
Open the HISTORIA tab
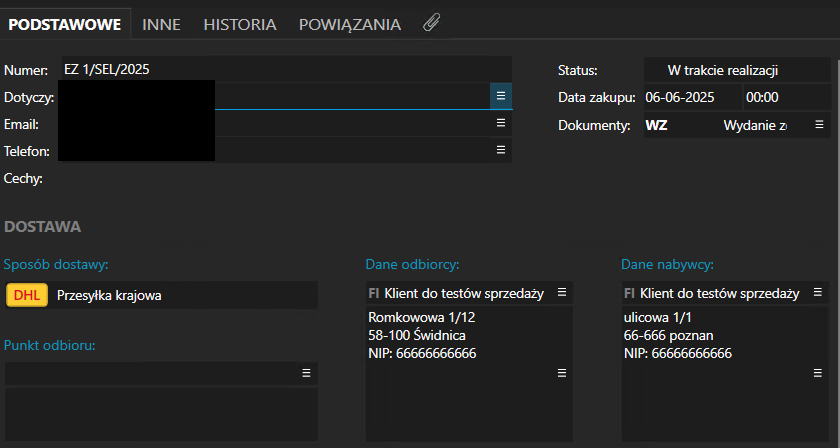(240, 24)
